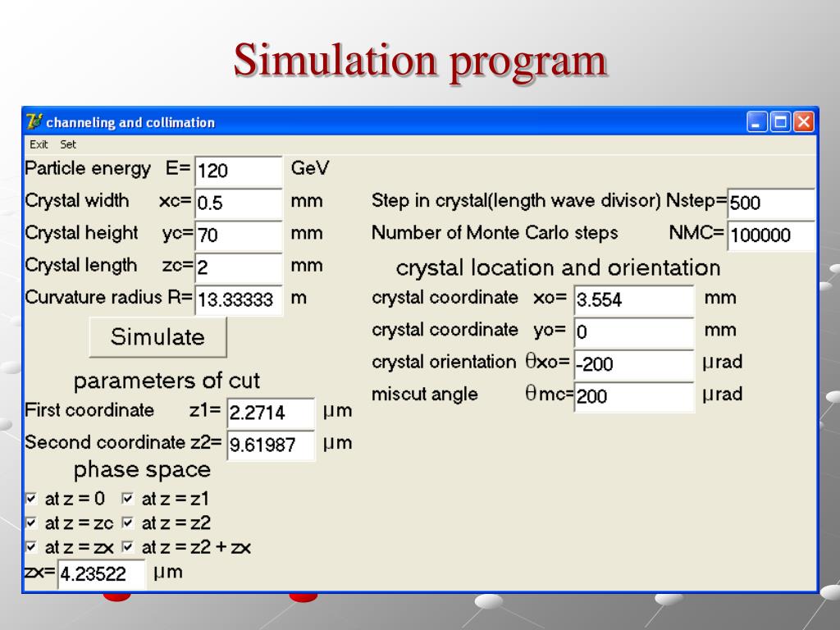Viewport: 840px width, 630px height.
Task: Click the crystal coordinate xo field
Action: 634,299
